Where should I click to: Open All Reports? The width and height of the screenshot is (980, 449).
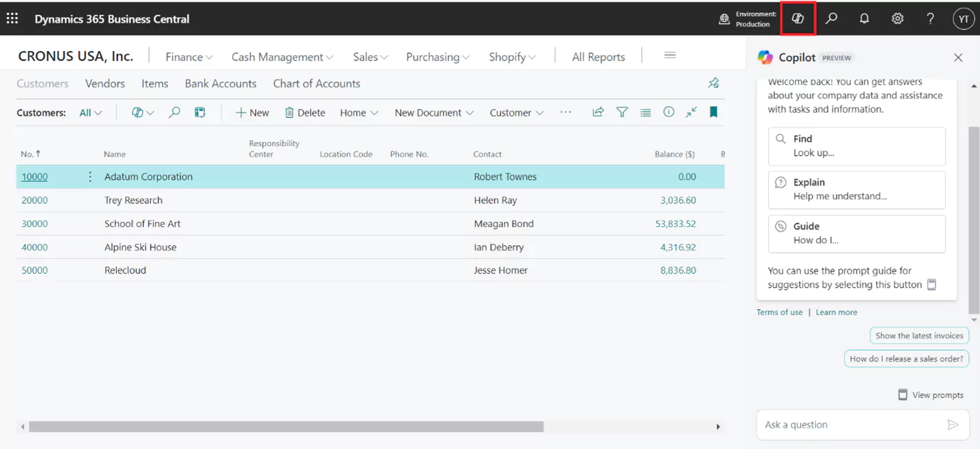click(x=598, y=57)
